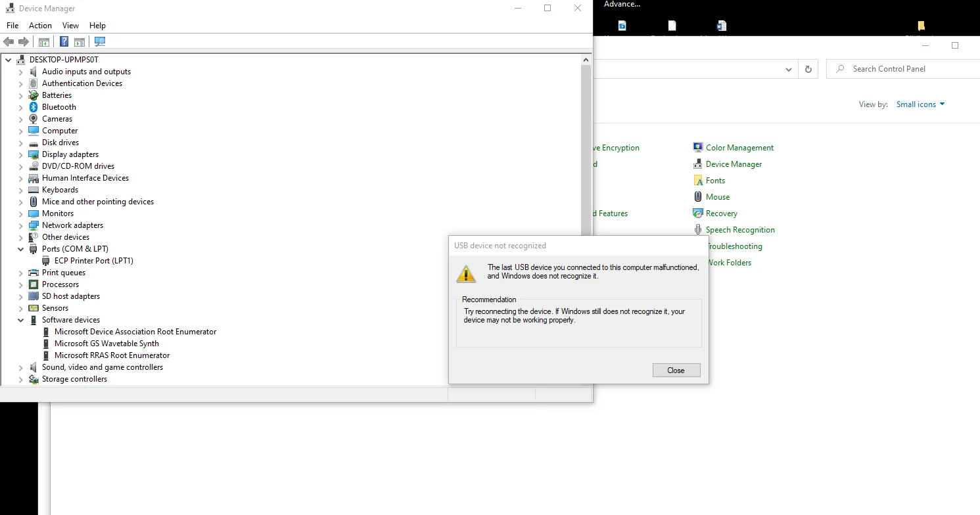Expand the Sensors category
The height and width of the screenshot is (515, 980).
pyautogui.click(x=21, y=308)
